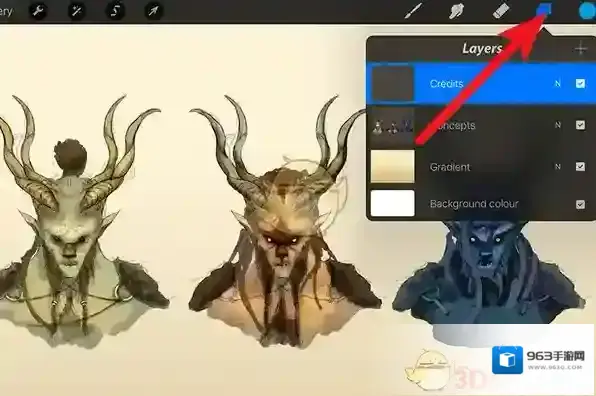Add a new layer with plus

(580, 49)
